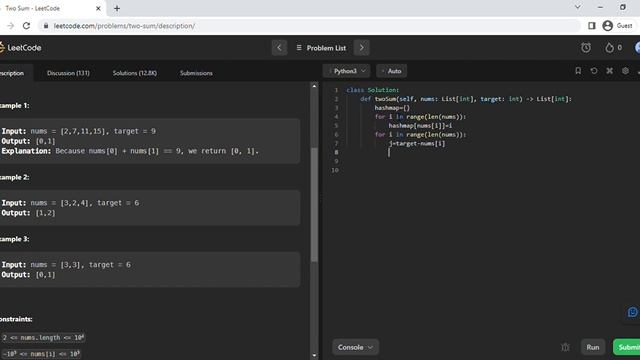Click the browser address bar URL
The width and height of the screenshot is (640, 360).
click(x=124, y=26)
